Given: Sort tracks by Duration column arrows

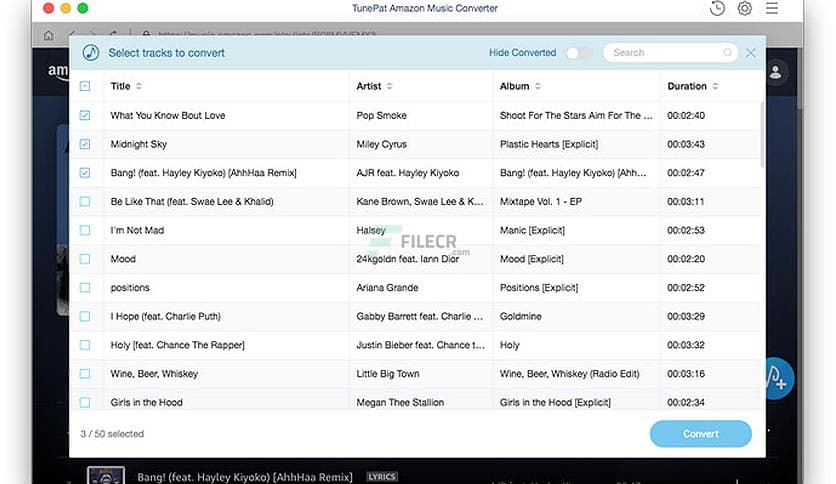Looking at the screenshot, I should [x=715, y=86].
